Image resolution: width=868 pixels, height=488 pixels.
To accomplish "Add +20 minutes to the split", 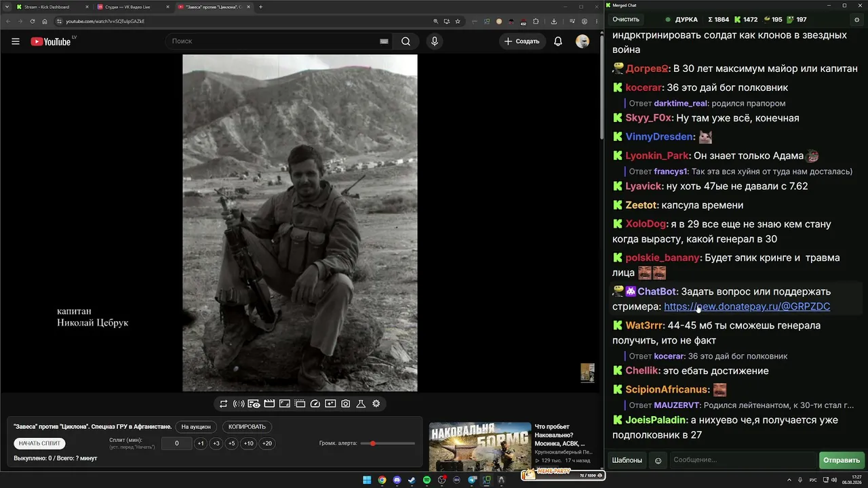I will 267,443.
